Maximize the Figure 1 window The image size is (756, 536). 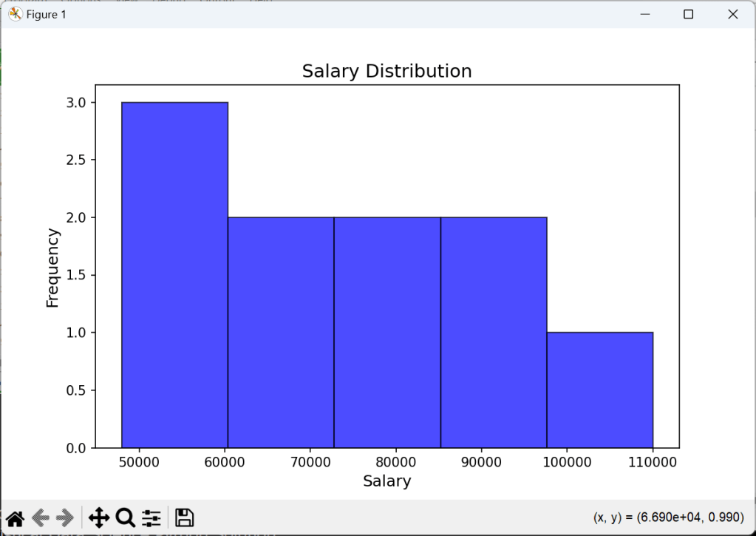coord(688,14)
